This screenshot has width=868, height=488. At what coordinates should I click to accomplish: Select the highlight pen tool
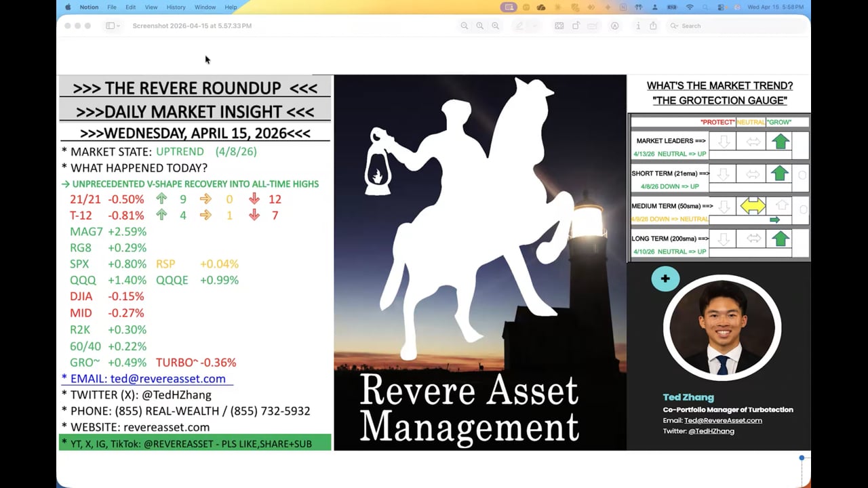pos(519,26)
